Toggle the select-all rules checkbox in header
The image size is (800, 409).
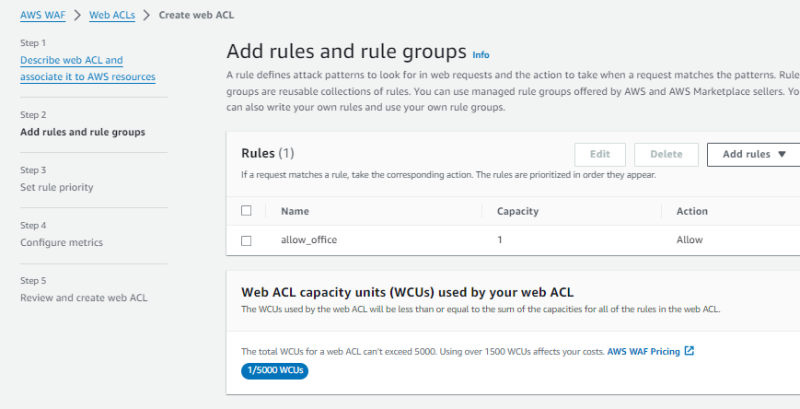(246, 211)
